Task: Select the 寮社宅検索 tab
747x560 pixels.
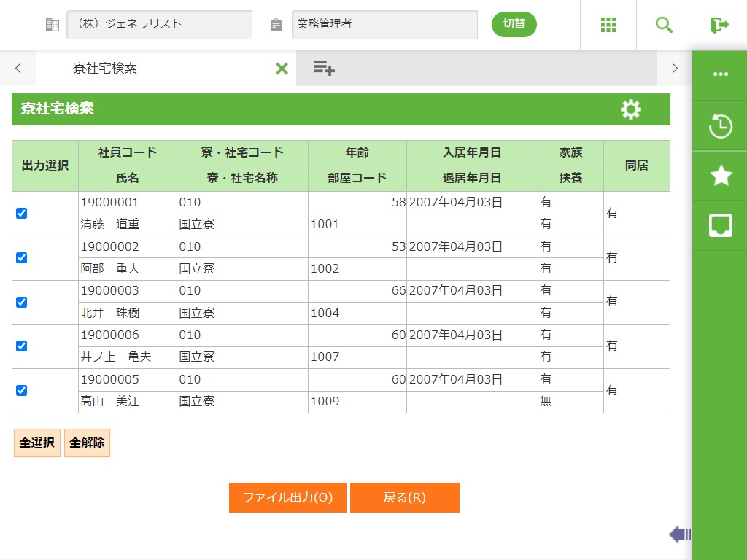Action: pyautogui.click(x=105, y=69)
